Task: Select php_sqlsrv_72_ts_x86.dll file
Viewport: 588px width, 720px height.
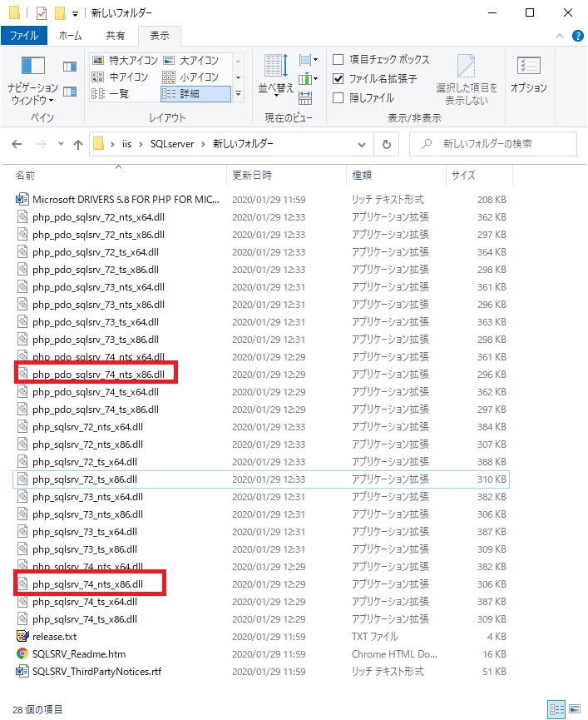Action: pos(261,479)
